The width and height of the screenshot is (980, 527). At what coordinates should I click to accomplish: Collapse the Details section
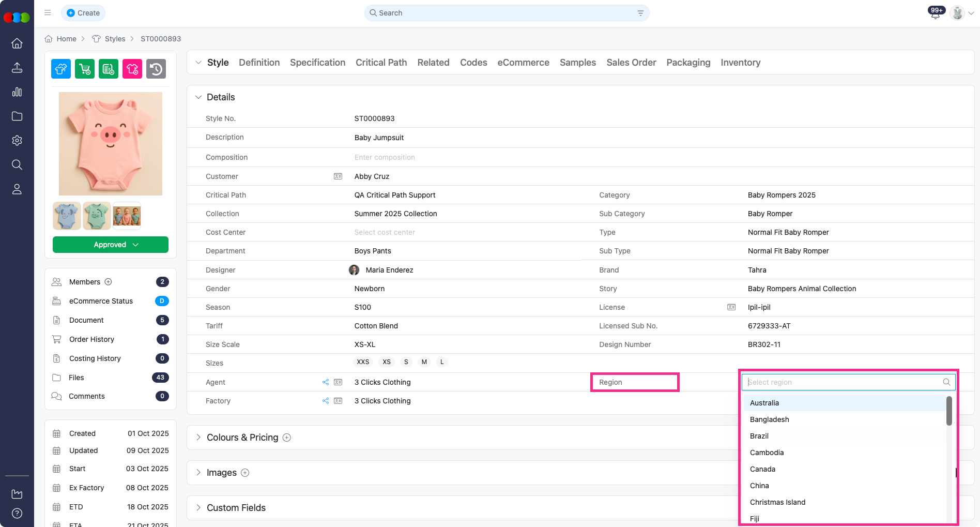(198, 97)
